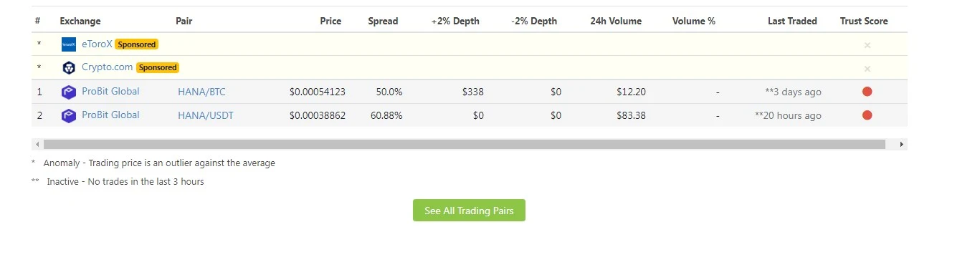Click the 24h Volume column header

616,21
